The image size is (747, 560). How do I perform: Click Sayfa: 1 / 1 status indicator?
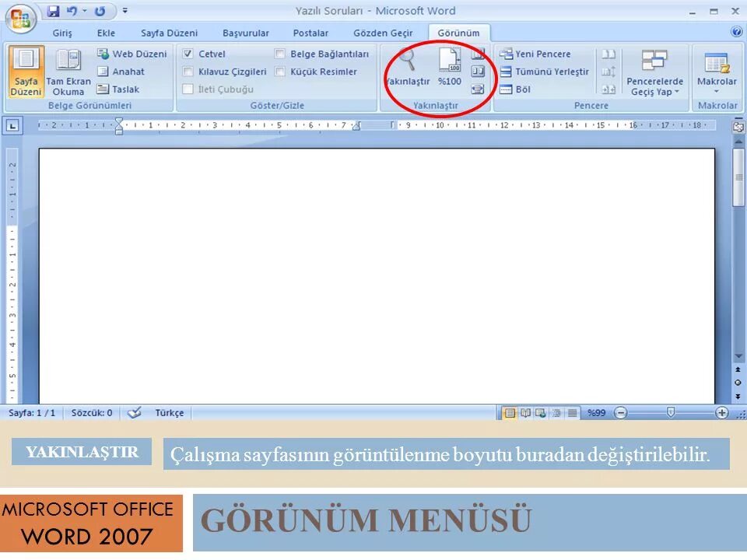click(x=32, y=413)
